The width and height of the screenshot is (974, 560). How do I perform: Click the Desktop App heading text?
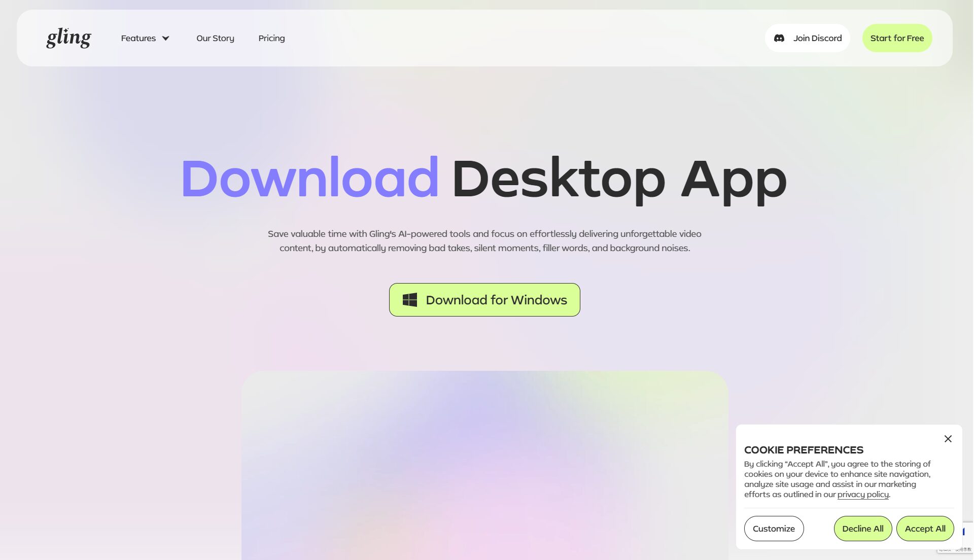tap(619, 179)
